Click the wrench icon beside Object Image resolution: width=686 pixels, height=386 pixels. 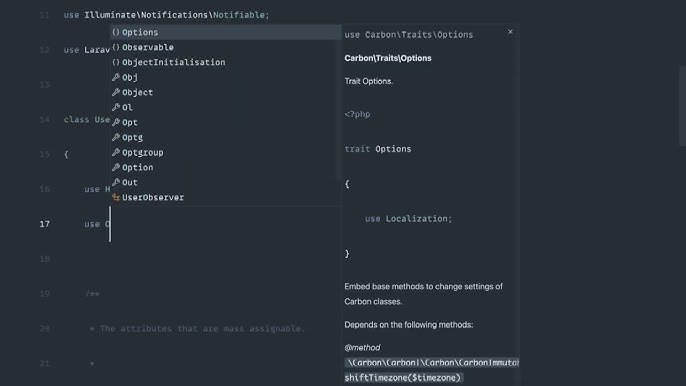click(x=116, y=92)
